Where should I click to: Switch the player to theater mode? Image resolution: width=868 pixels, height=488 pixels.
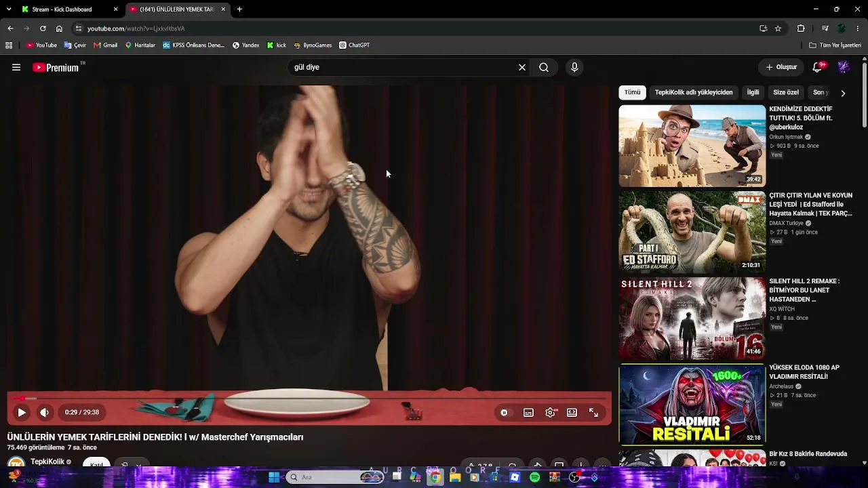click(x=572, y=412)
